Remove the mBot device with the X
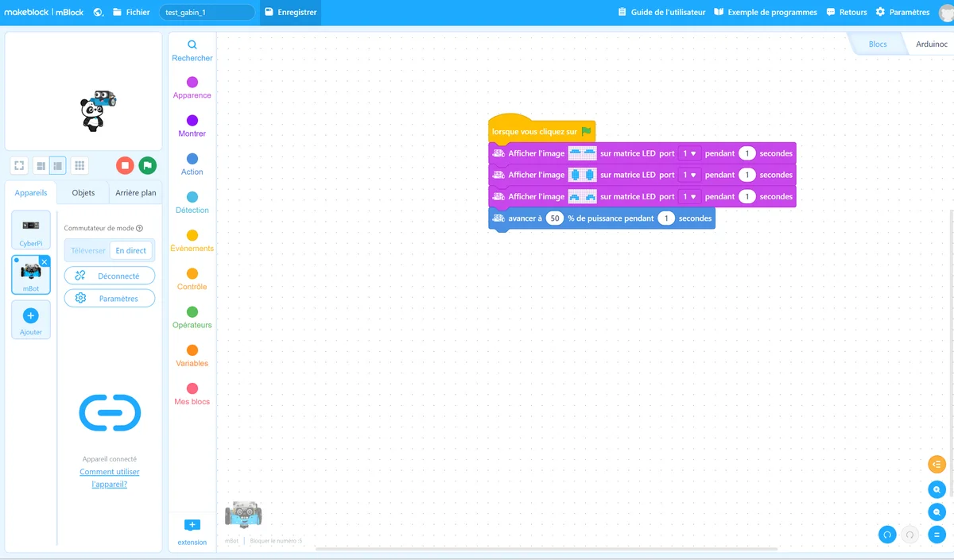 tap(45, 261)
